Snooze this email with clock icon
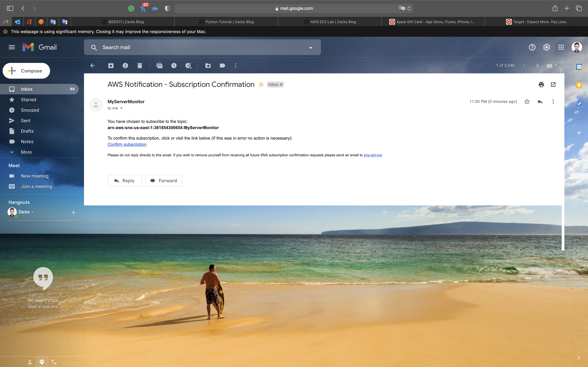This screenshot has width=588, height=367. [174, 66]
